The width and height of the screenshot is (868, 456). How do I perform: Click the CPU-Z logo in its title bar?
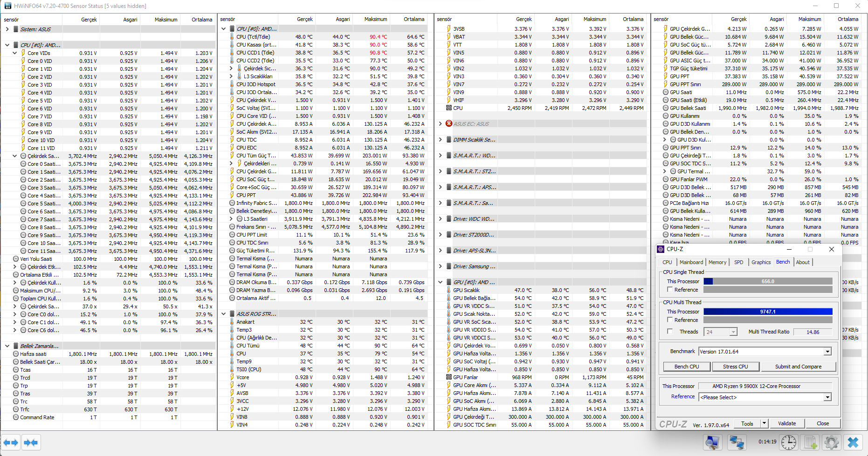pos(661,249)
